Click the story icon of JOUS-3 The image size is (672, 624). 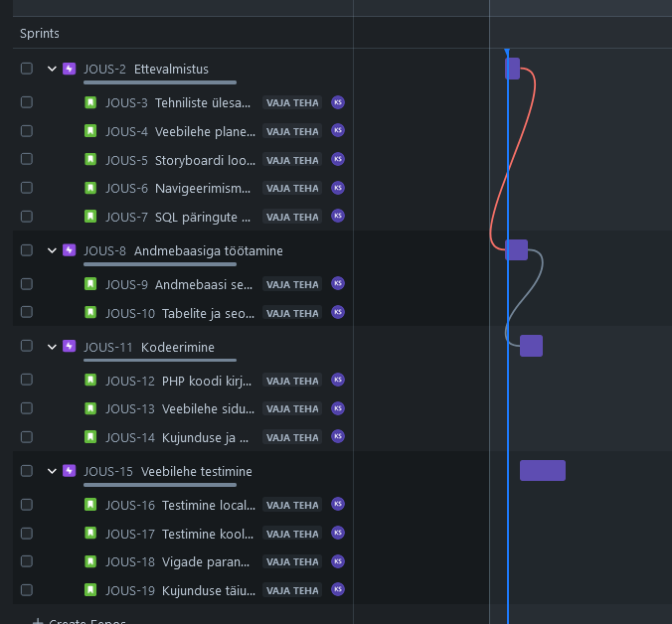pyautogui.click(x=90, y=102)
